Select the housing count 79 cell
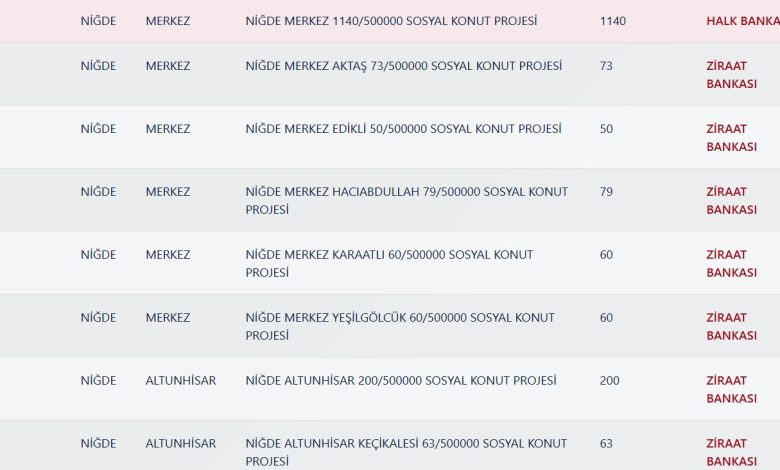Viewport: 780px width, 470px height. [606, 192]
